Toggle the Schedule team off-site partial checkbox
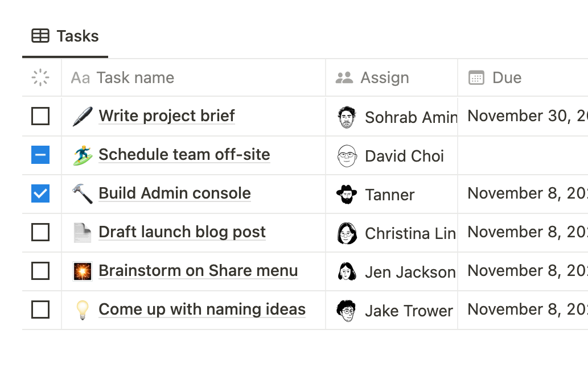This screenshot has height=367, width=588. pyautogui.click(x=40, y=155)
